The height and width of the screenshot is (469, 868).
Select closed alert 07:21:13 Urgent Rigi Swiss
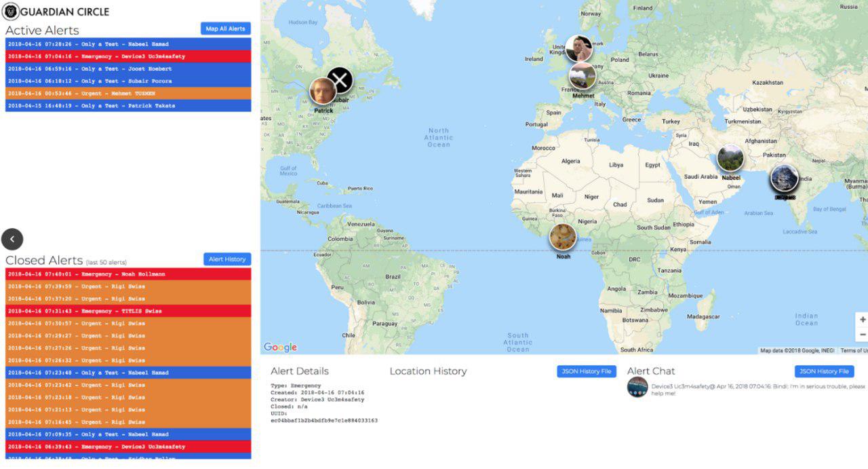128,409
